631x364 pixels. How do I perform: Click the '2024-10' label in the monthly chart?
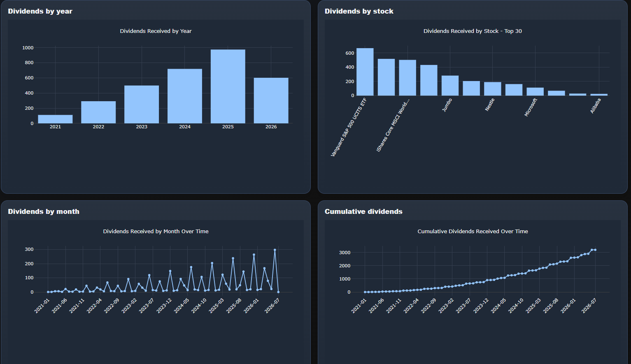pyautogui.click(x=199, y=306)
